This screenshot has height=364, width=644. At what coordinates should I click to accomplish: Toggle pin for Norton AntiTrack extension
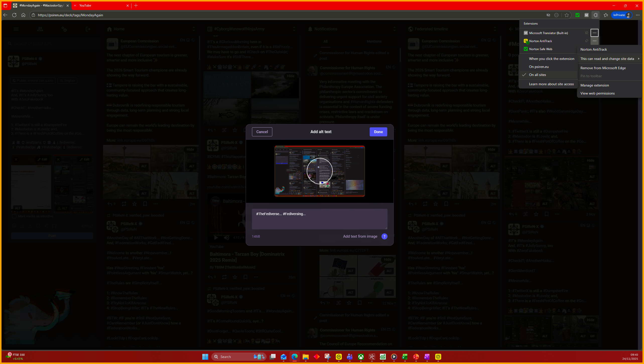click(587, 41)
